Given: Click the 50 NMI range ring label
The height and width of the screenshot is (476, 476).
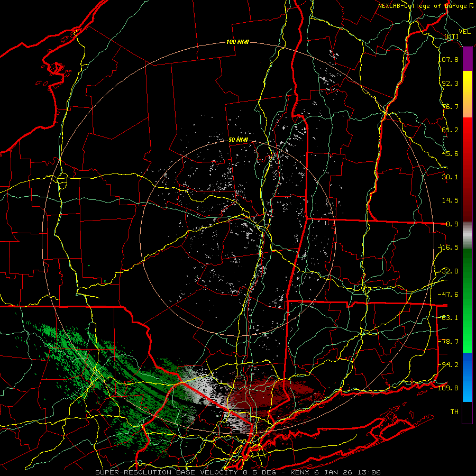Looking at the screenshot, I should [238, 140].
